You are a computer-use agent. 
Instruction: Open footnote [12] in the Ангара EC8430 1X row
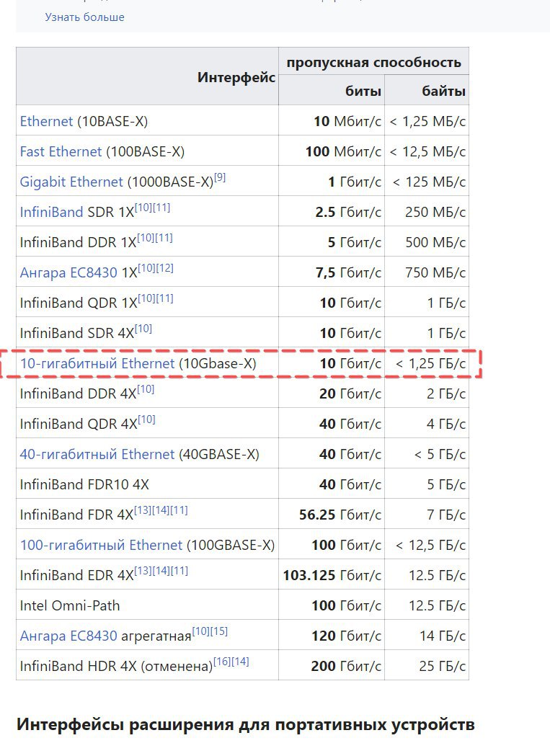(x=164, y=268)
